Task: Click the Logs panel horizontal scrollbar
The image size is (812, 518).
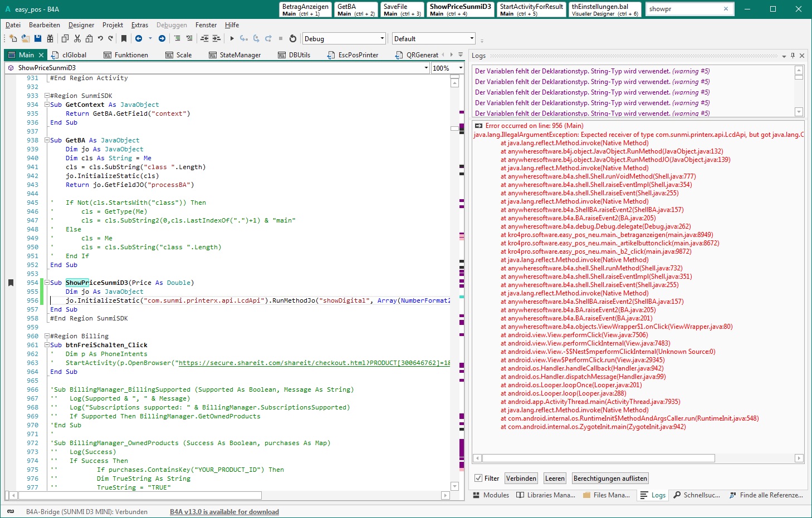Action: click(598, 458)
